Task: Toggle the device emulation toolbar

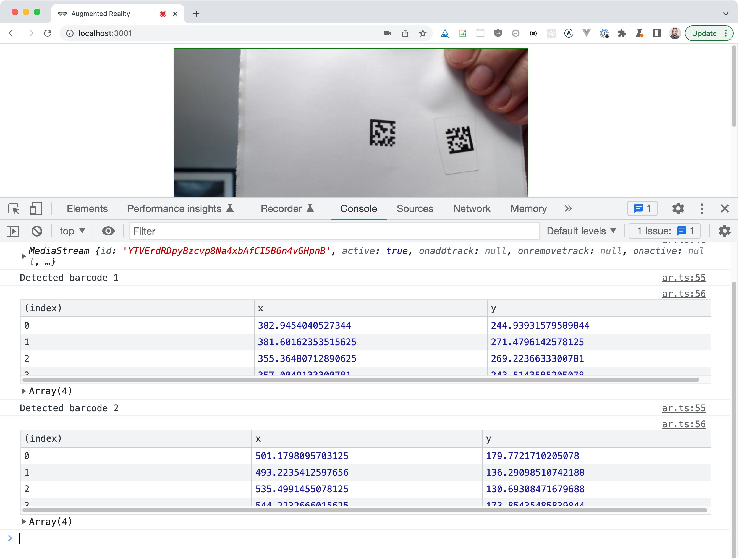Action: tap(35, 209)
